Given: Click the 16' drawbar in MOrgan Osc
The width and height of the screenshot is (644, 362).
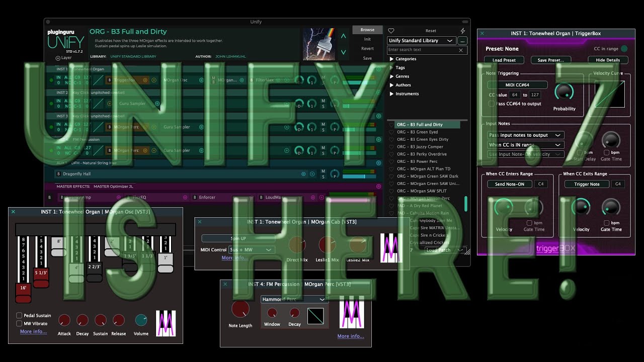Looking at the screenshot, I should (23, 293).
